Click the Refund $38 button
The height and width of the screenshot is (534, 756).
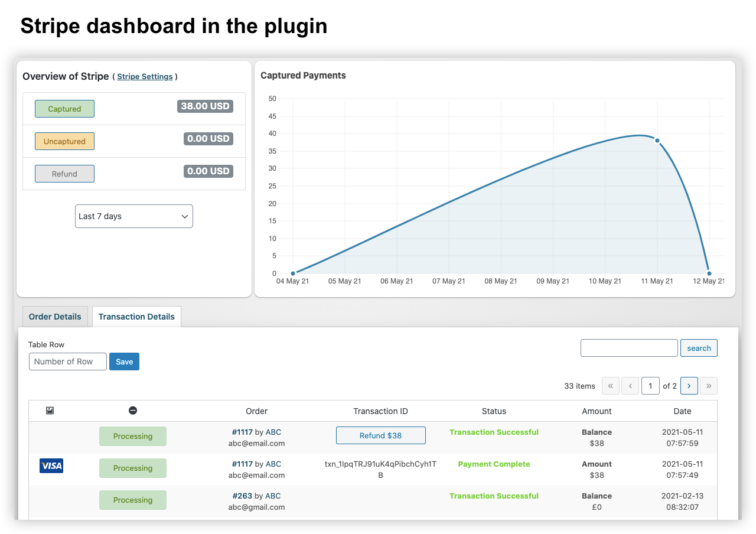380,435
